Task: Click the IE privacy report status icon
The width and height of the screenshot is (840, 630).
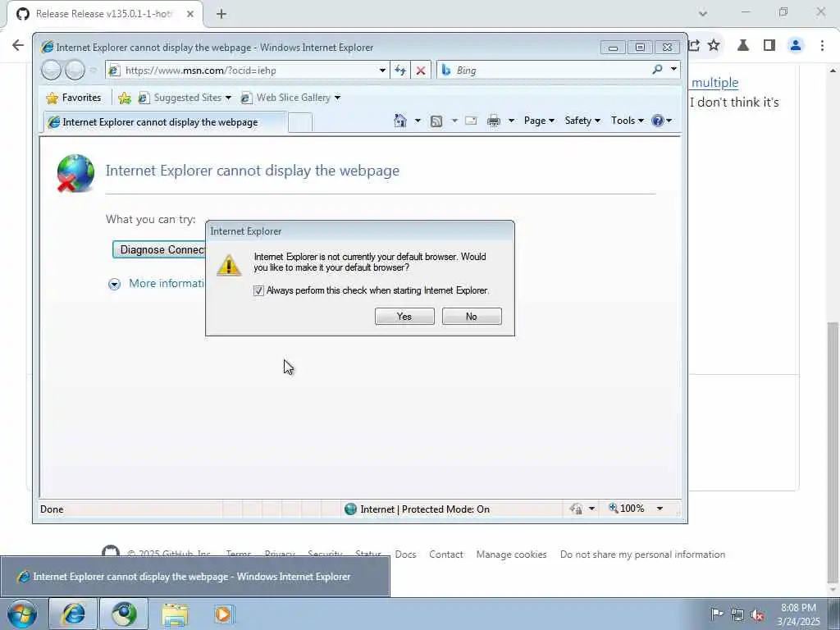Action: coord(577,509)
